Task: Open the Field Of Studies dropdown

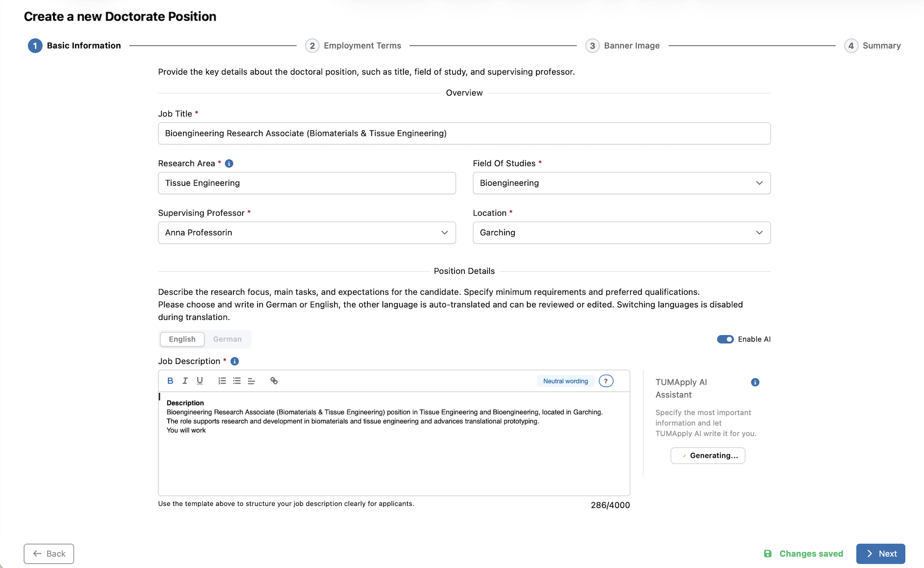Action: (x=621, y=183)
